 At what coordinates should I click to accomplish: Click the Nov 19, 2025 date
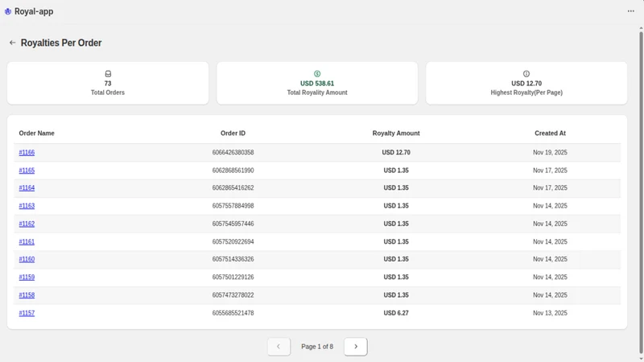550,152
